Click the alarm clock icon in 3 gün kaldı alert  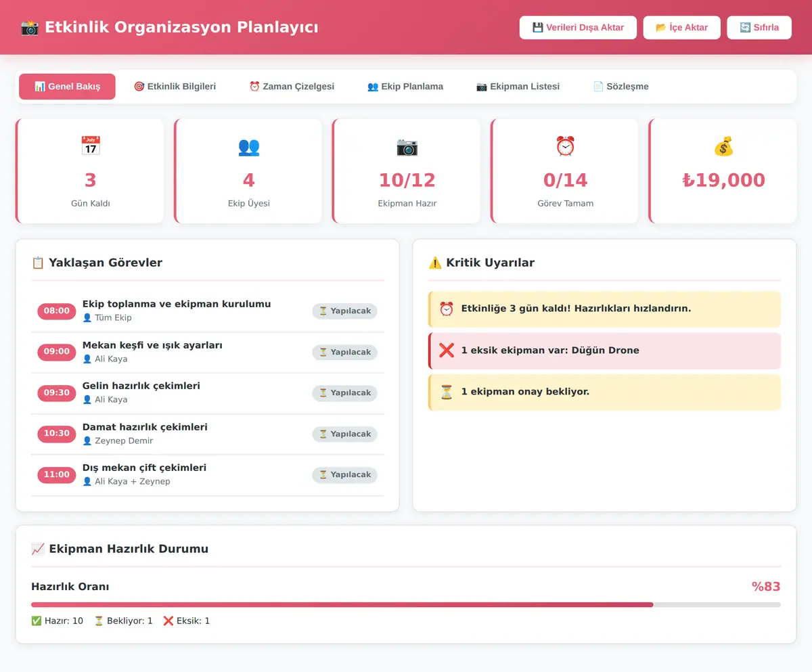(x=447, y=309)
